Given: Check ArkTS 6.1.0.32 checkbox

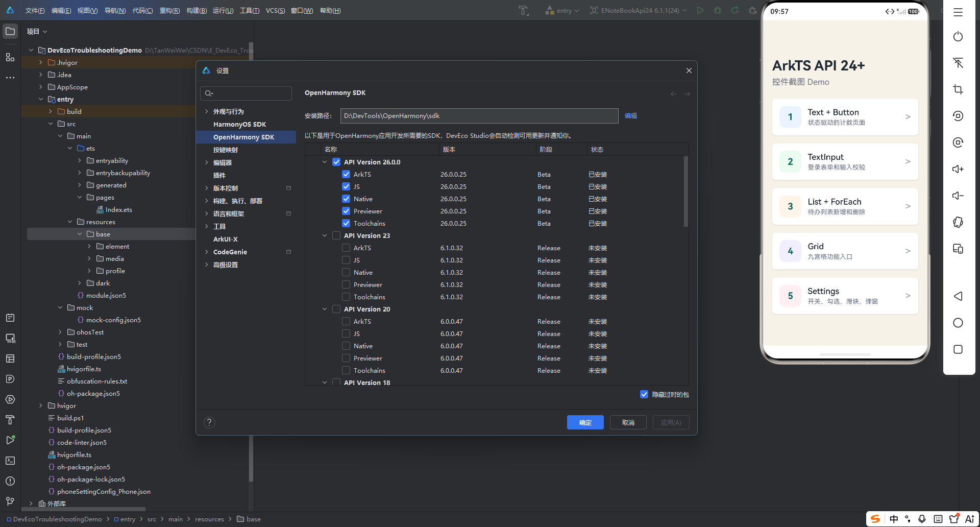Looking at the screenshot, I should 346,248.
